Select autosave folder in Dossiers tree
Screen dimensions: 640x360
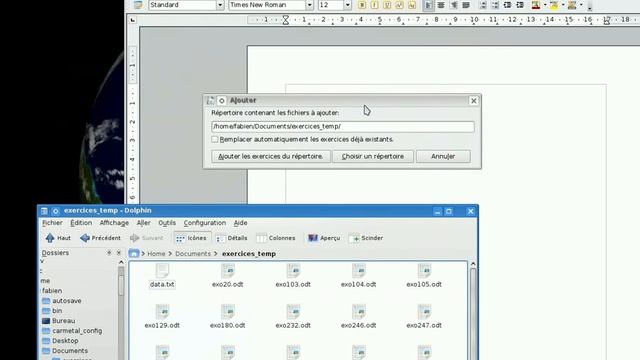point(62,301)
